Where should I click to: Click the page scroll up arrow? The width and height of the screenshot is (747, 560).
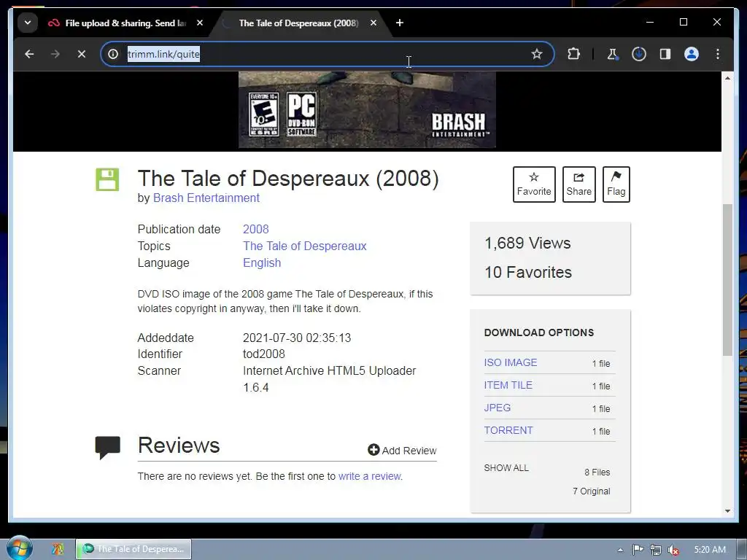727,77
